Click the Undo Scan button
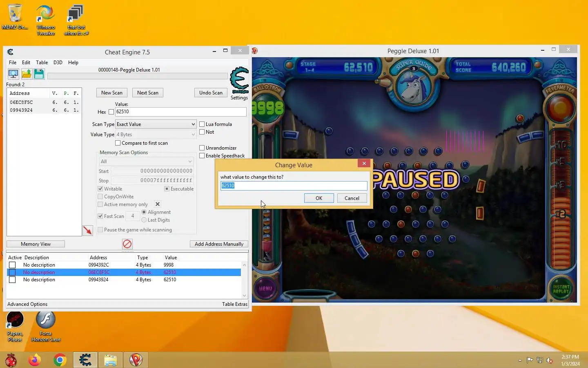 tap(211, 93)
